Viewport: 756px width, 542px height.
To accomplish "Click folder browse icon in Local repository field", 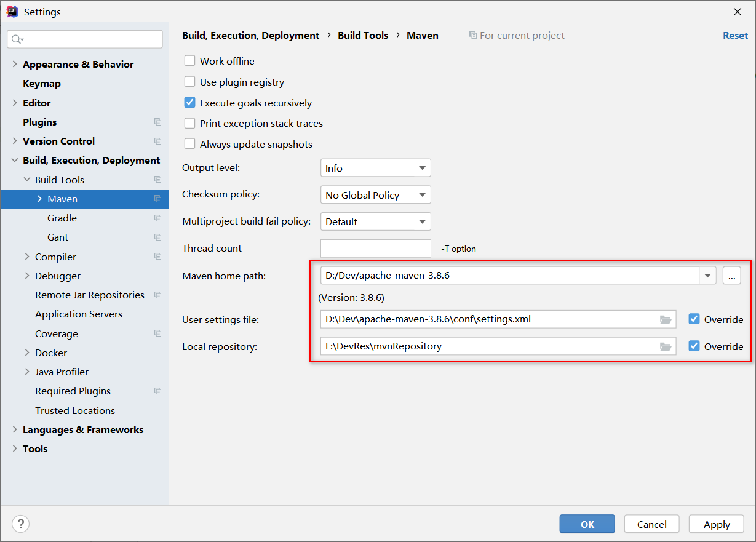I will 665,346.
